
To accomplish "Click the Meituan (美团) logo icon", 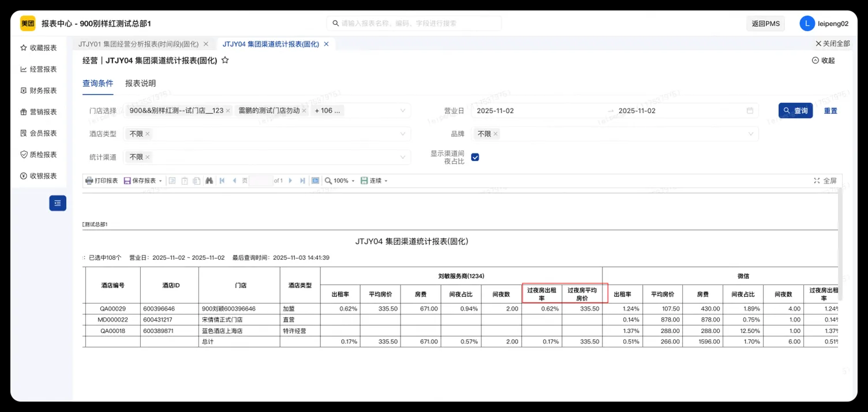I will click(27, 23).
